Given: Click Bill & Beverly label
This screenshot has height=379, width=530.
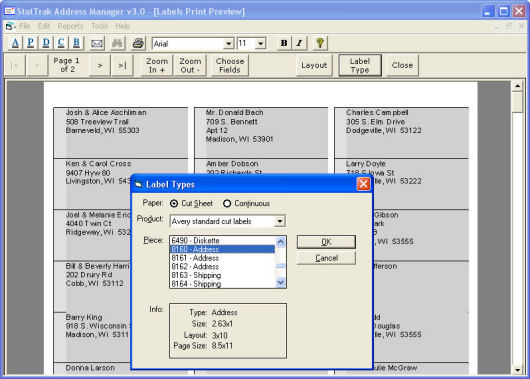Looking at the screenshot, I should coord(92,286).
